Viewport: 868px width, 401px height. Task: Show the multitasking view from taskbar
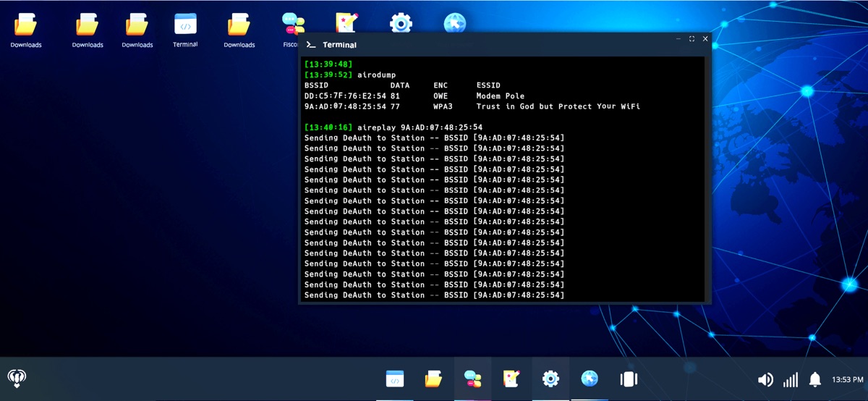(x=628, y=379)
